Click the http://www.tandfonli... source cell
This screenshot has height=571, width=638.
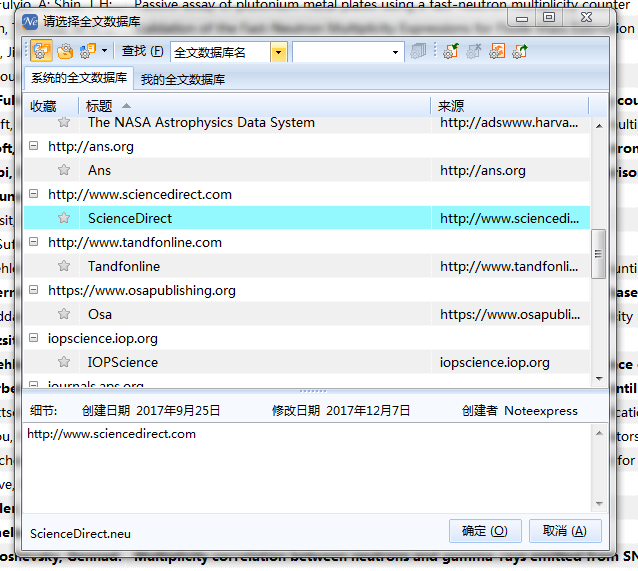coord(509,267)
